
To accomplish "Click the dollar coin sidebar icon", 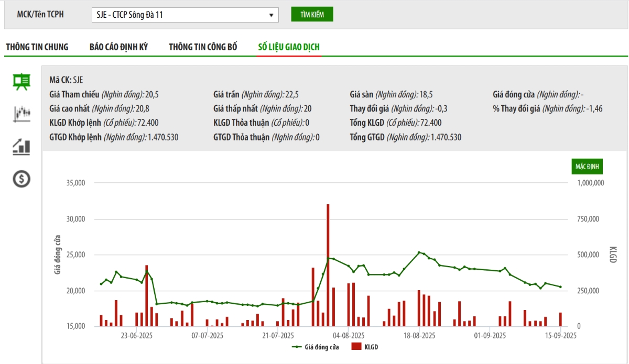I will (21, 180).
